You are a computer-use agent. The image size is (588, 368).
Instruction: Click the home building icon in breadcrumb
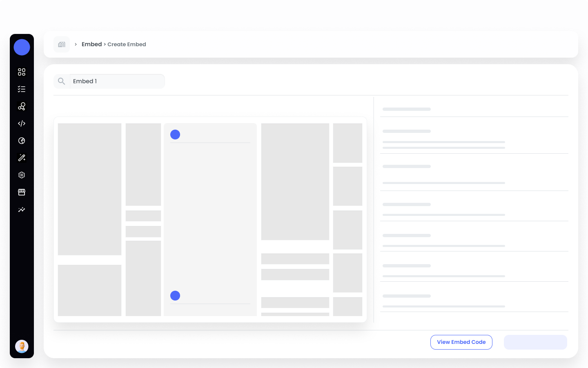[x=62, y=44]
